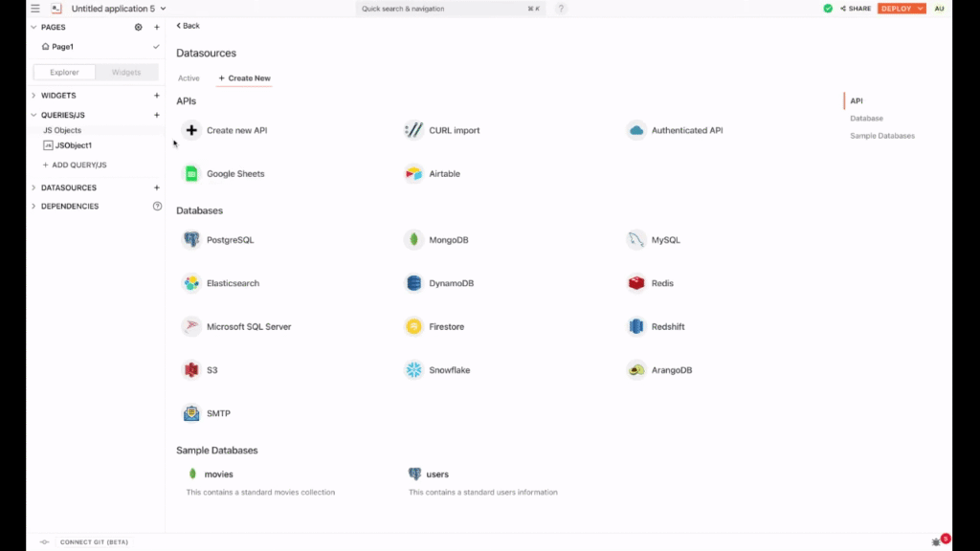Open the hamburger menu icon
The image size is (980, 551).
click(35, 9)
